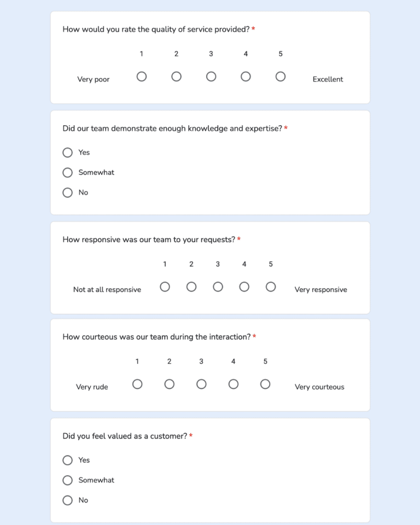Select rating 3 for quality of service
The width and height of the screenshot is (420, 525).
211,77
